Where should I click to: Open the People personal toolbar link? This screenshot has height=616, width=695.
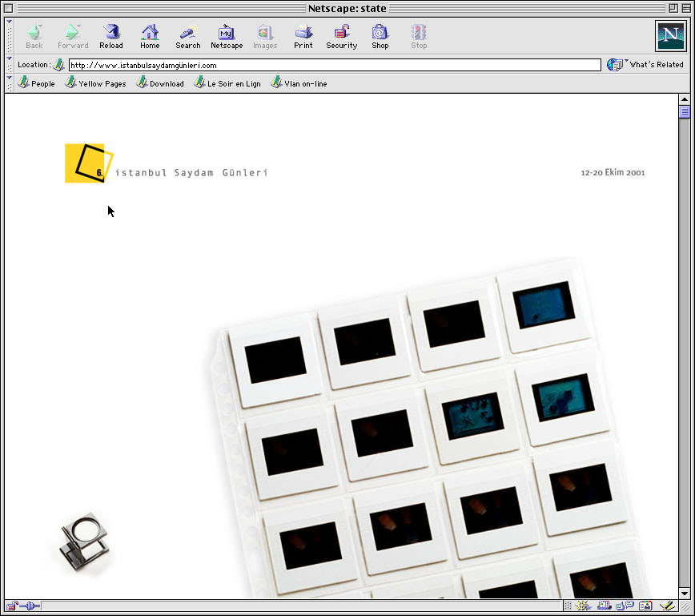coord(36,83)
